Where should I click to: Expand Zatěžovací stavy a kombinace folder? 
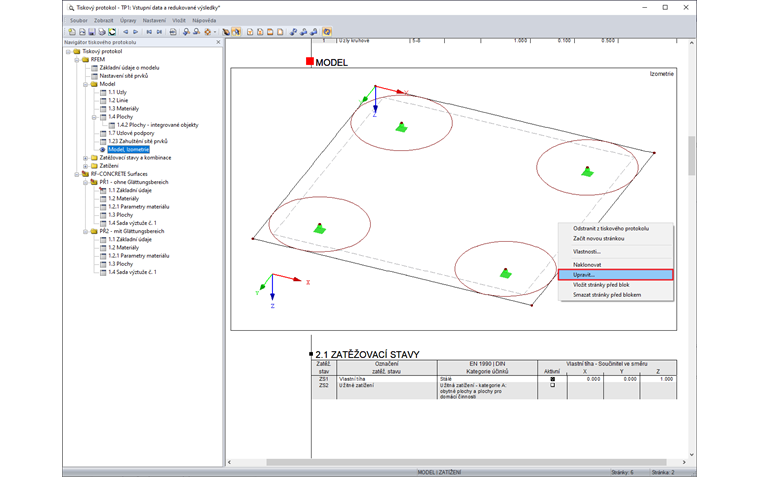[x=85, y=158]
